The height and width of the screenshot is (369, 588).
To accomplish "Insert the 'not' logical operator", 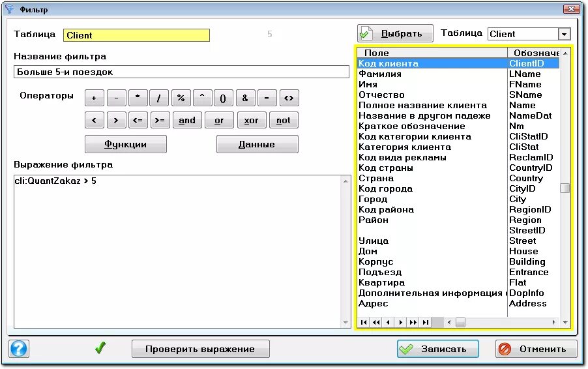I will tap(284, 121).
